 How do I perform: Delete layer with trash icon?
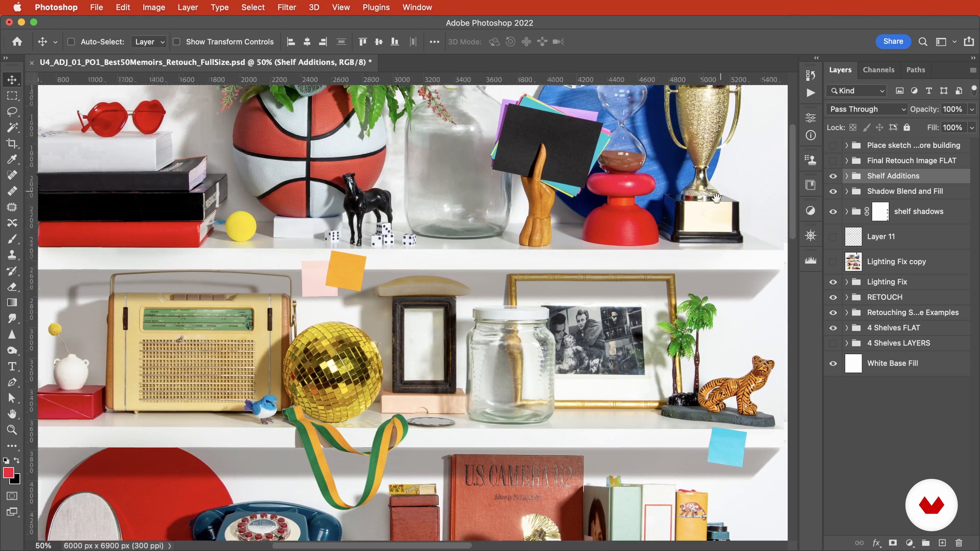959,543
